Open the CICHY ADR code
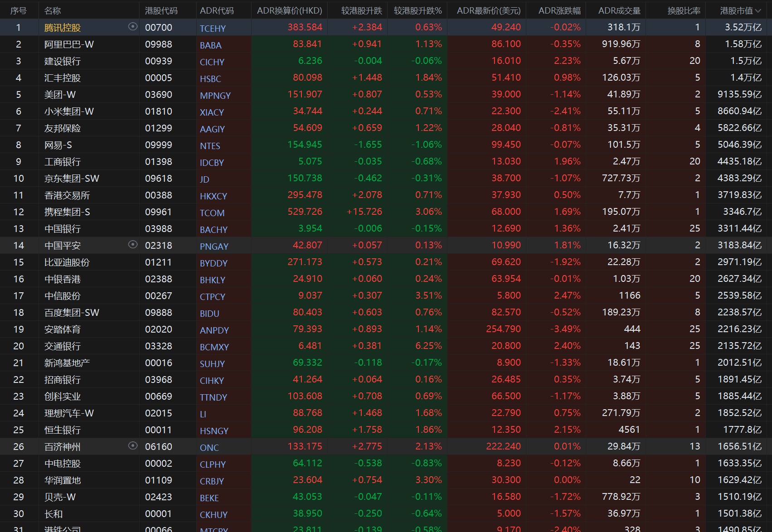Image resolution: width=772 pixels, height=532 pixels. (x=212, y=62)
